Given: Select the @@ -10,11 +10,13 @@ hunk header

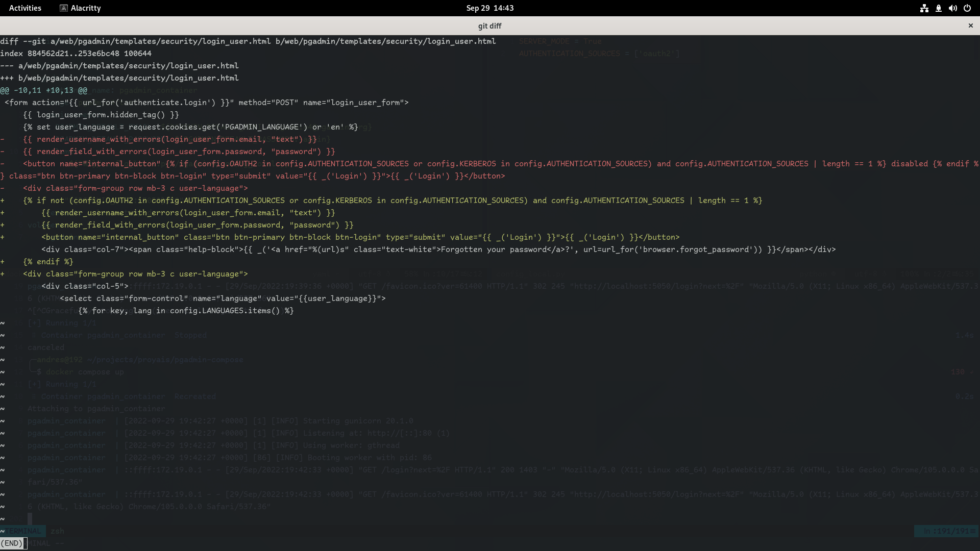Looking at the screenshot, I should [43, 90].
